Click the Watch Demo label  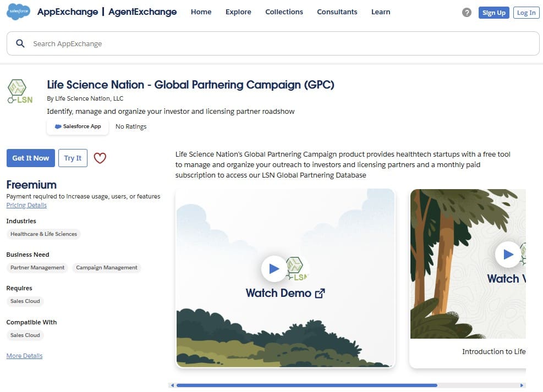pyautogui.click(x=278, y=293)
